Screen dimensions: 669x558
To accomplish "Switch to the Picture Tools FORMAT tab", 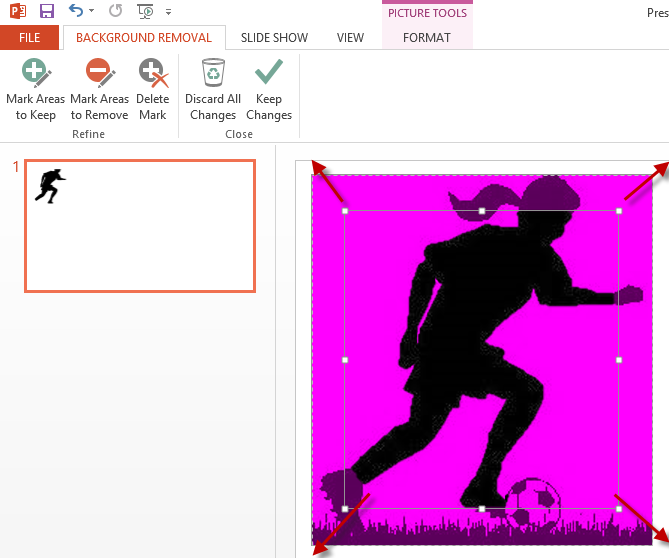I will [427, 38].
